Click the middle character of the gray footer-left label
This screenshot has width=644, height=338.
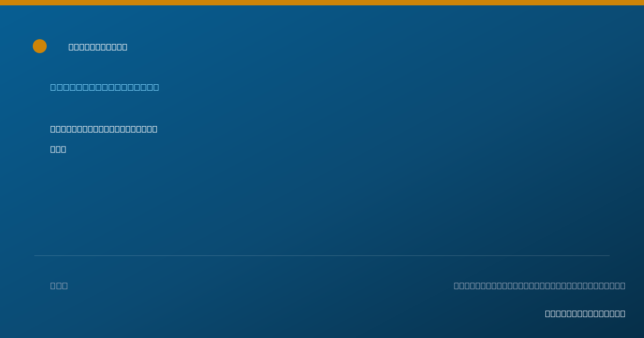59,285
